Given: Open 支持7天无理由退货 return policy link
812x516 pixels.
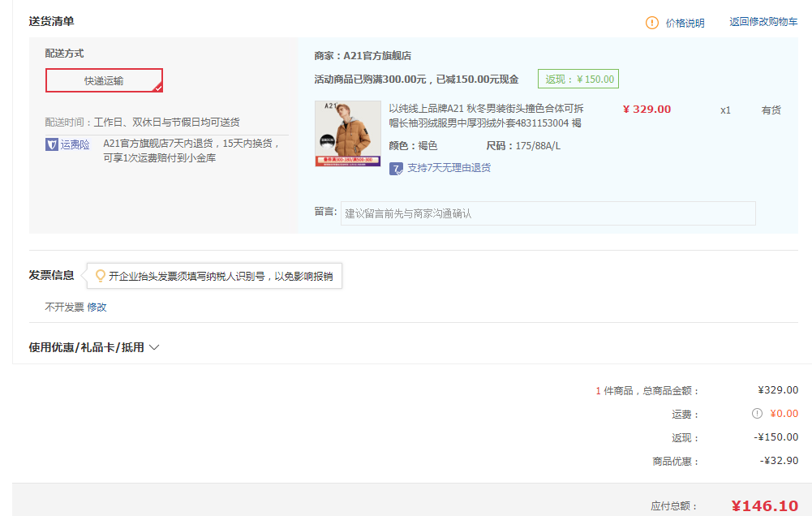Looking at the screenshot, I should [449, 168].
